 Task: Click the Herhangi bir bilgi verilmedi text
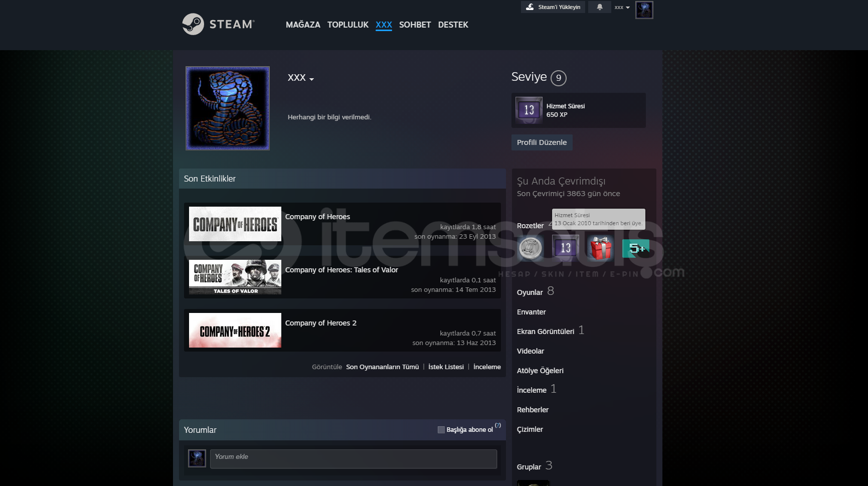tap(329, 117)
